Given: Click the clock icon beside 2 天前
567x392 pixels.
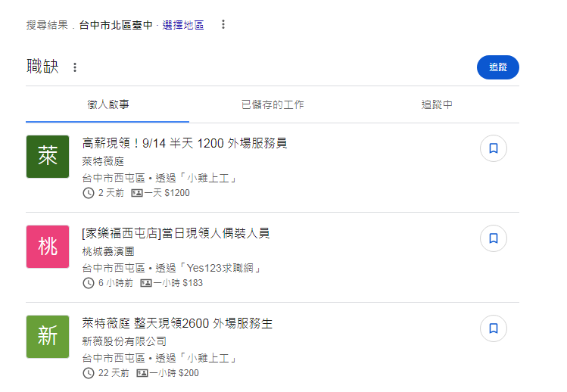Looking at the screenshot, I should (89, 193).
